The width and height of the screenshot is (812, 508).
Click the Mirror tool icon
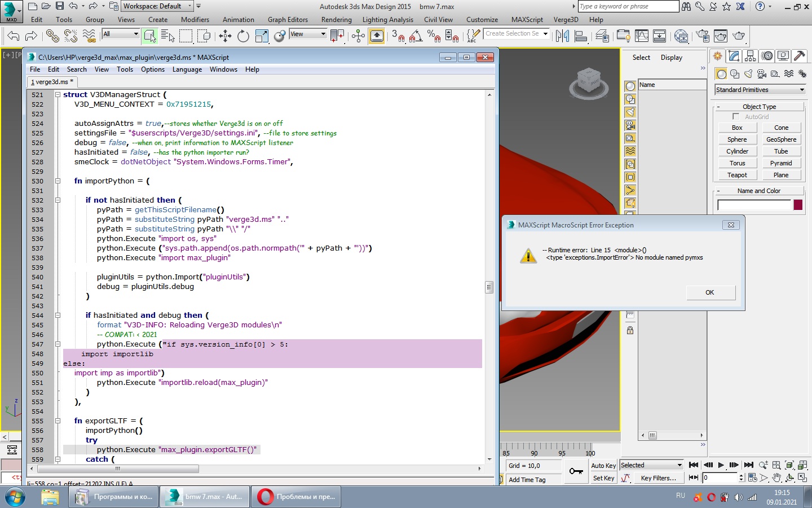(x=562, y=36)
